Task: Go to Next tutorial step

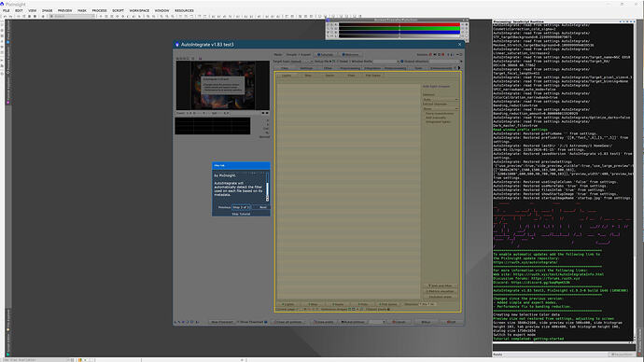Action: (263, 207)
